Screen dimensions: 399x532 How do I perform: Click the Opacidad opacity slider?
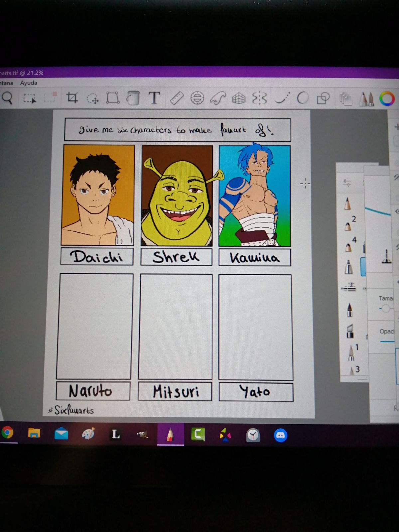tap(388, 341)
